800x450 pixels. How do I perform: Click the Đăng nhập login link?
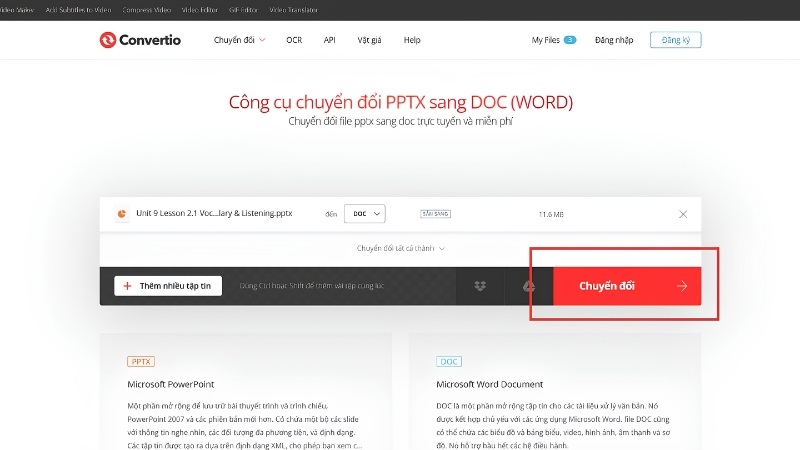click(614, 40)
